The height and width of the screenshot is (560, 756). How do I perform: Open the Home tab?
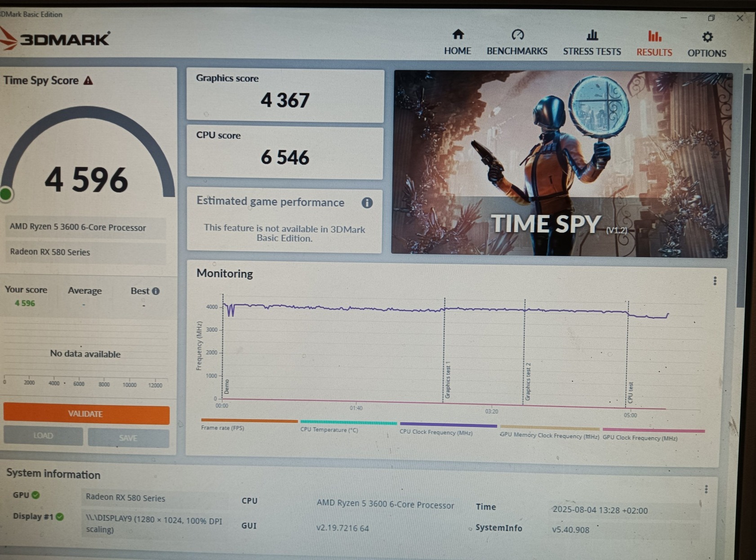[x=458, y=42]
